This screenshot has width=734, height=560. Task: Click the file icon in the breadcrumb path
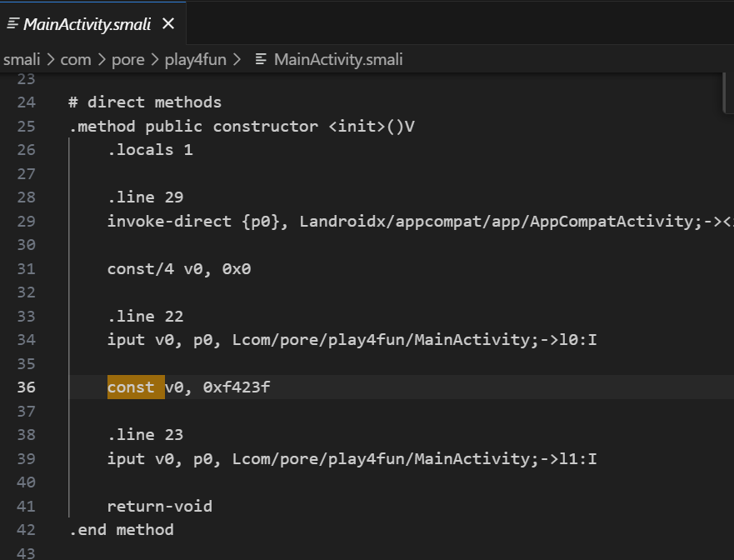tap(261, 59)
